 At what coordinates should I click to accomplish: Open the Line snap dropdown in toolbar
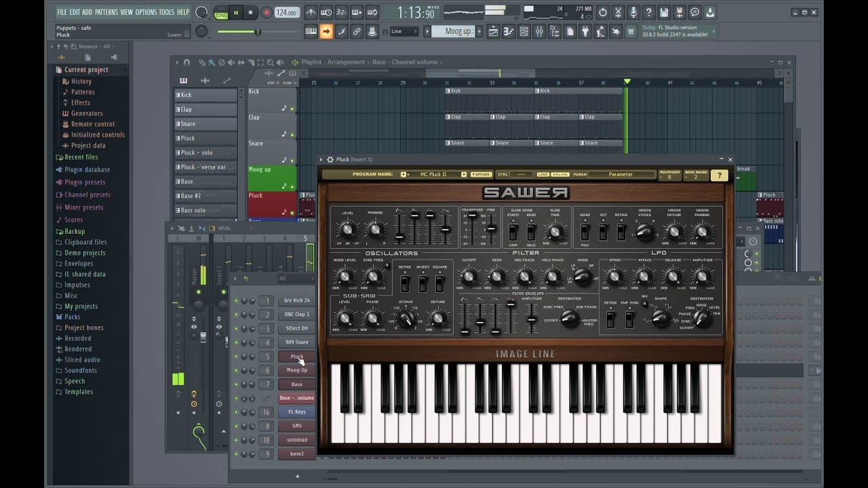pos(404,31)
